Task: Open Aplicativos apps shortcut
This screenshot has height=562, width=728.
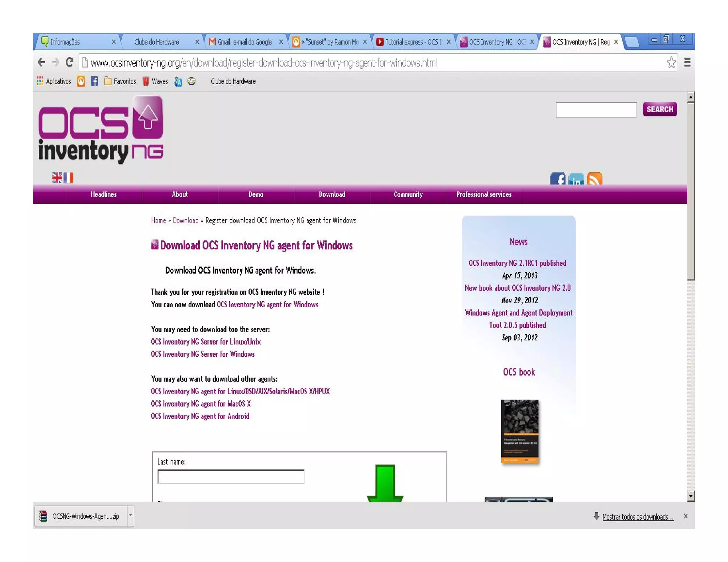Action: (54, 81)
